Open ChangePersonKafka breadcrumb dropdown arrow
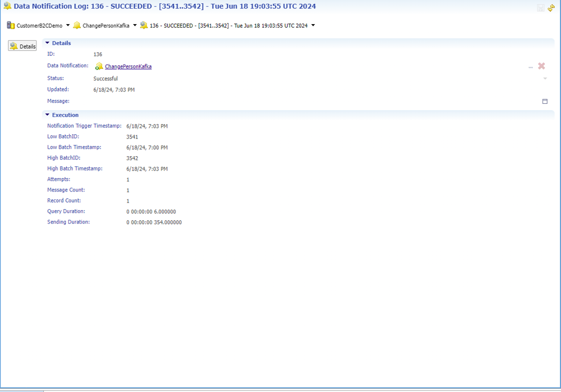The image size is (561, 392). coord(135,25)
